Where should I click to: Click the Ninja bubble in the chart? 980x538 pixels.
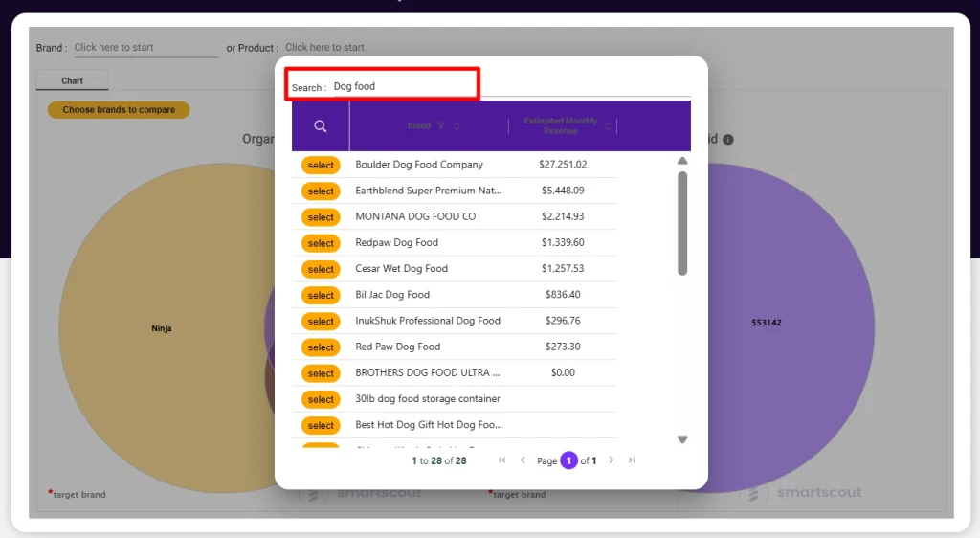pyautogui.click(x=161, y=328)
